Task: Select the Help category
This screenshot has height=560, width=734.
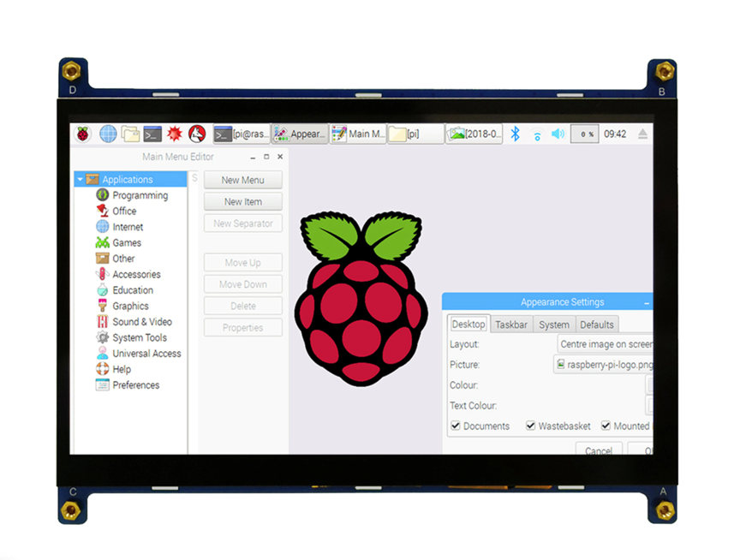Action: click(122, 370)
